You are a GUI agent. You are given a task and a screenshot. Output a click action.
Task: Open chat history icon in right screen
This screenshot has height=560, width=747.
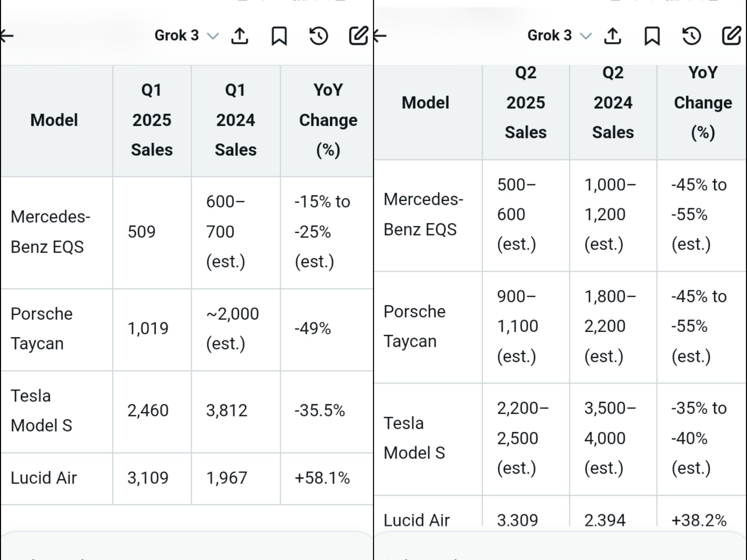(x=691, y=36)
